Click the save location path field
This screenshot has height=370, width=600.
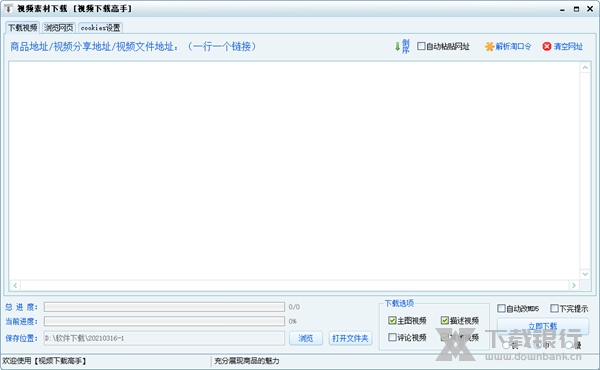coord(164,338)
